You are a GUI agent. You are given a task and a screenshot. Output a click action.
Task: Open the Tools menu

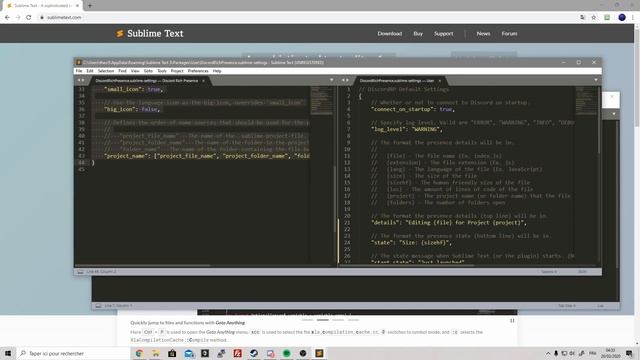(162, 71)
